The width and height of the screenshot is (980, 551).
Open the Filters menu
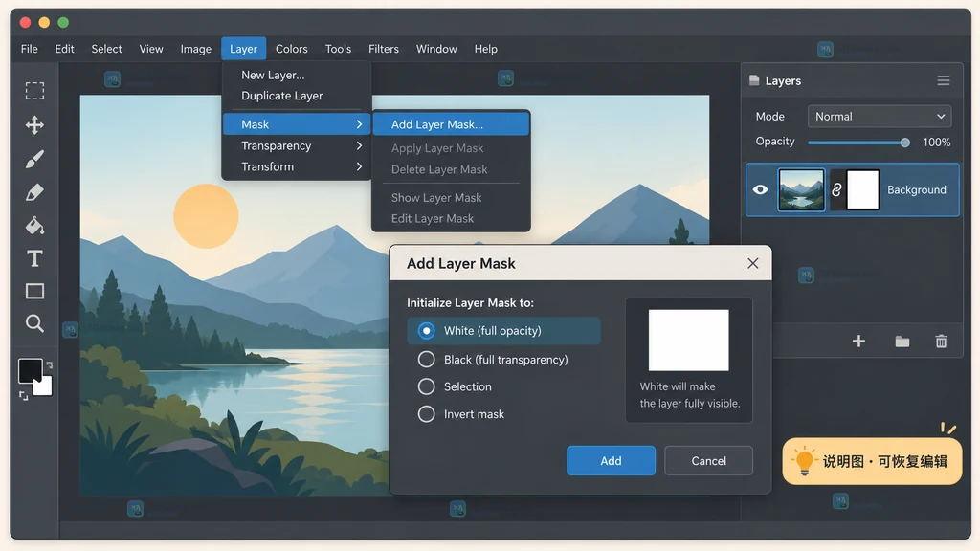pos(383,49)
